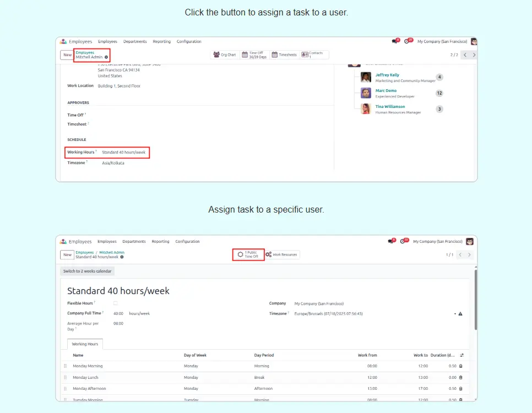Expand the Timezone dropdown arrow
This screenshot has width=532, height=413.
pyautogui.click(x=455, y=314)
